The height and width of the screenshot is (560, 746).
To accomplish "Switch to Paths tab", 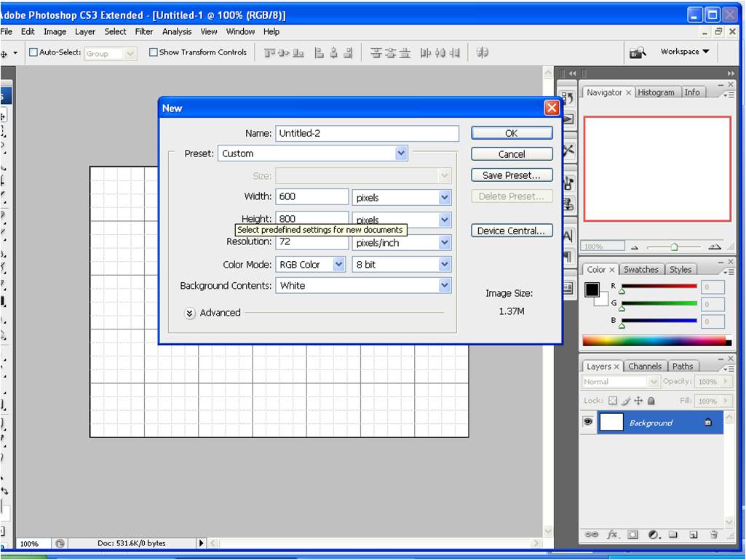I will click(682, 366).
